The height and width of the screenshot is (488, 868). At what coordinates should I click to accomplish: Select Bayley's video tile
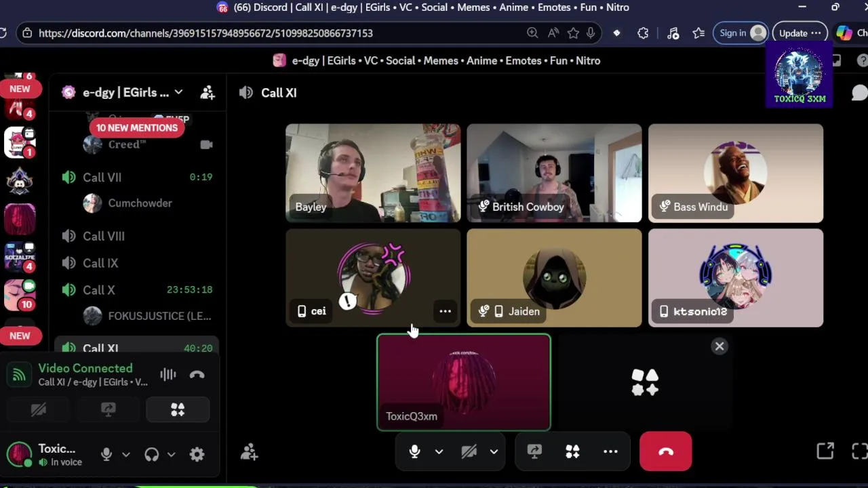point(373,173)
